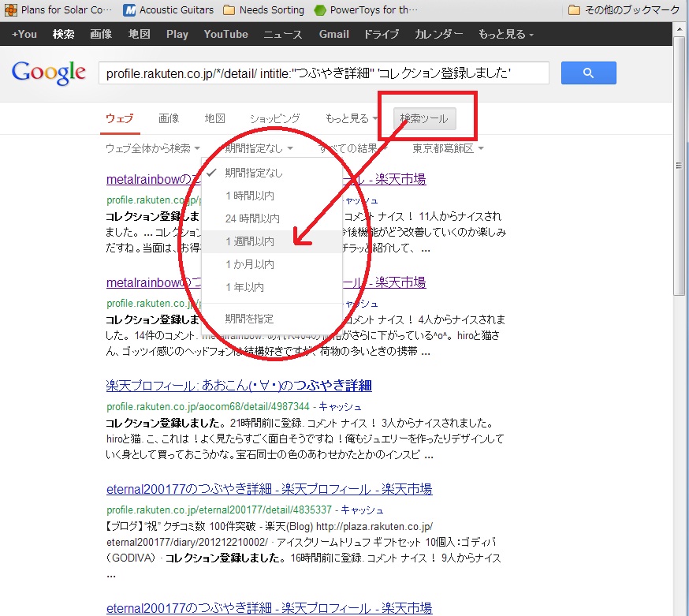Image resolution: width=689 pixels, height=616 pixels.
Task: Click the Google logo
Action: tap(49, 73)
